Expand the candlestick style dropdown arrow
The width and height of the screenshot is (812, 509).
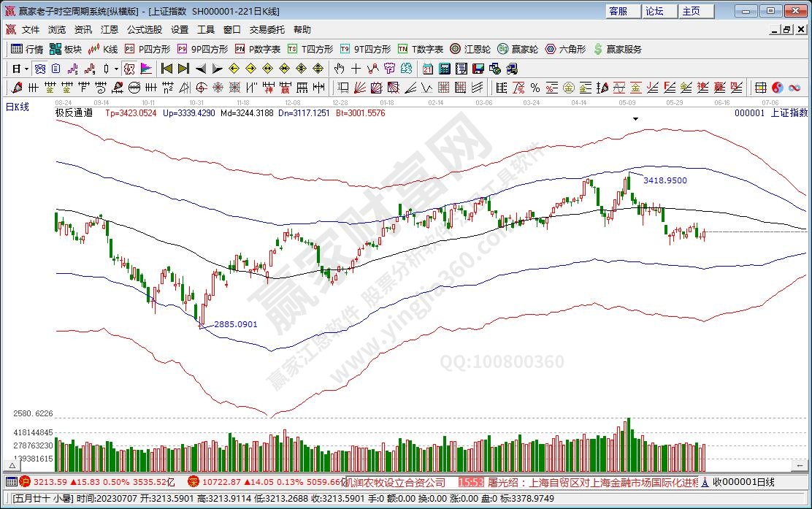116,69
